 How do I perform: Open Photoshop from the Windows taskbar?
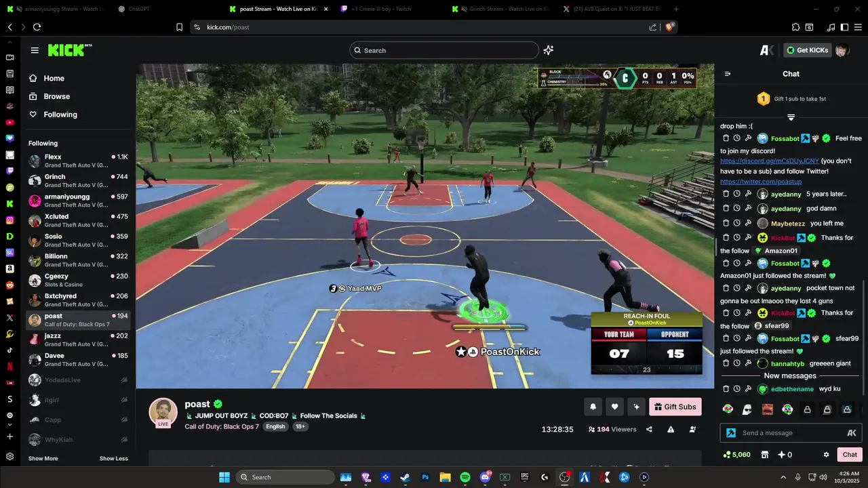click(x=425, y=477)
